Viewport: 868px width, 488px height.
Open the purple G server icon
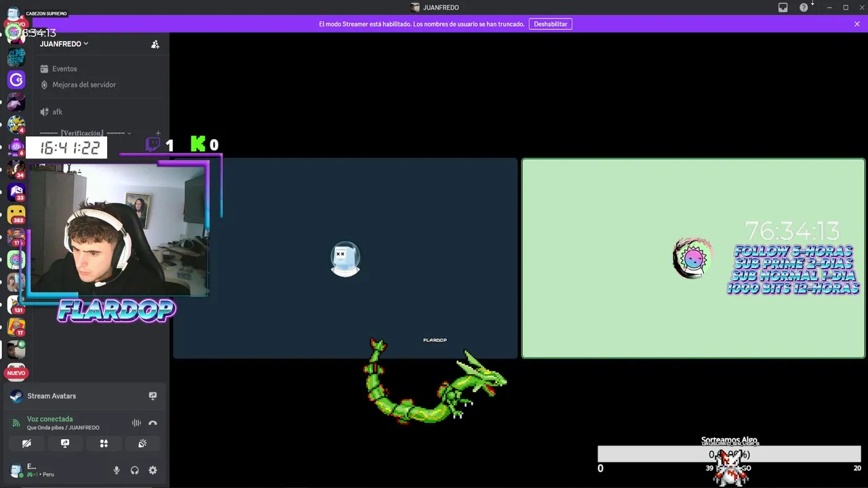16,80
